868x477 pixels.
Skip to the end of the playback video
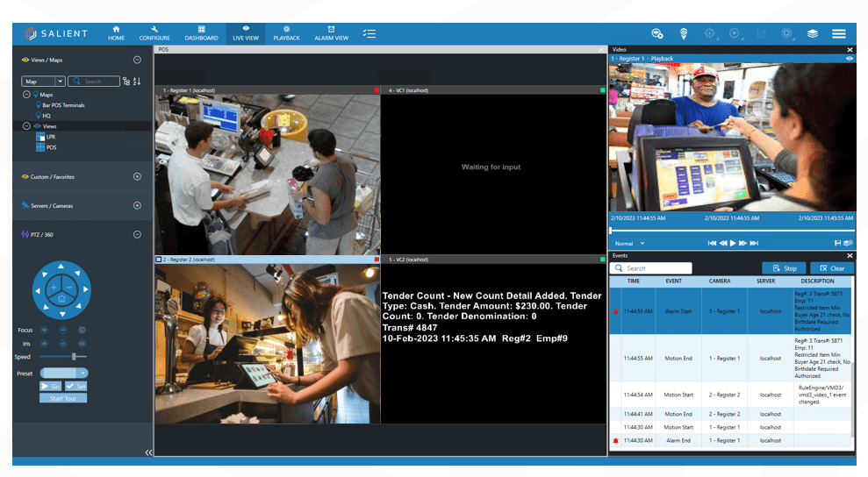click(754, 243)
